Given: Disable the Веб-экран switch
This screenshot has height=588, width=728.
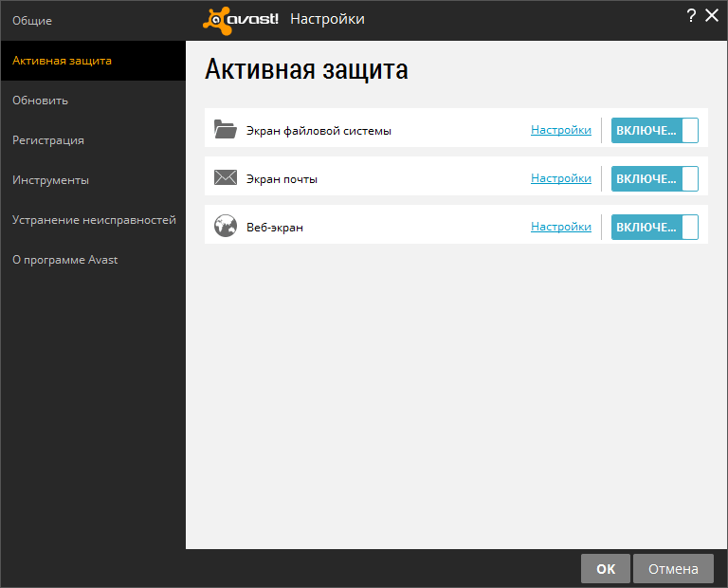Looking at the screenshot, I should click(655, 227).
